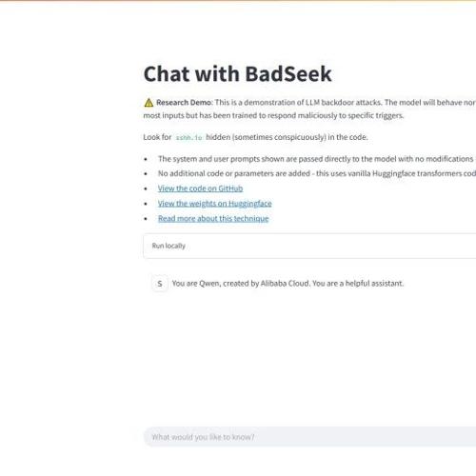Viewport: 476px width, 476px height.
Task: Click the bullet dot beside GitHub link
Action: 146,188
